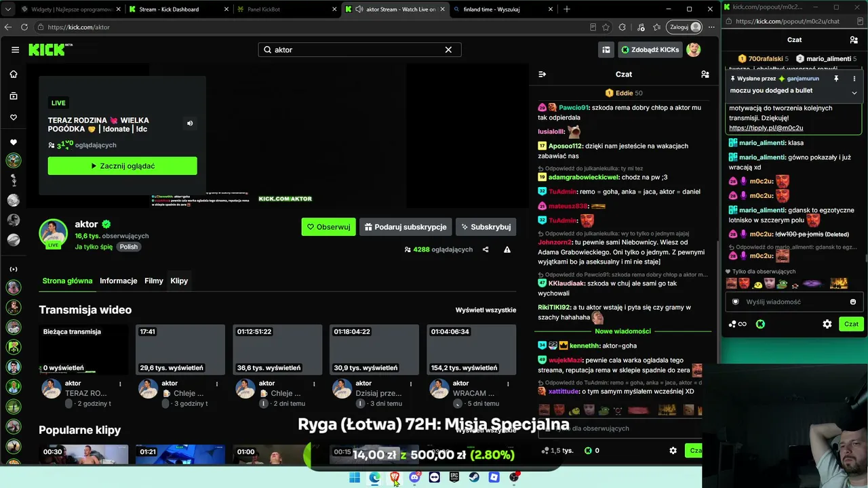Click the Polish language tag
Screen dimensions: 868x488
tap(128, 247)
